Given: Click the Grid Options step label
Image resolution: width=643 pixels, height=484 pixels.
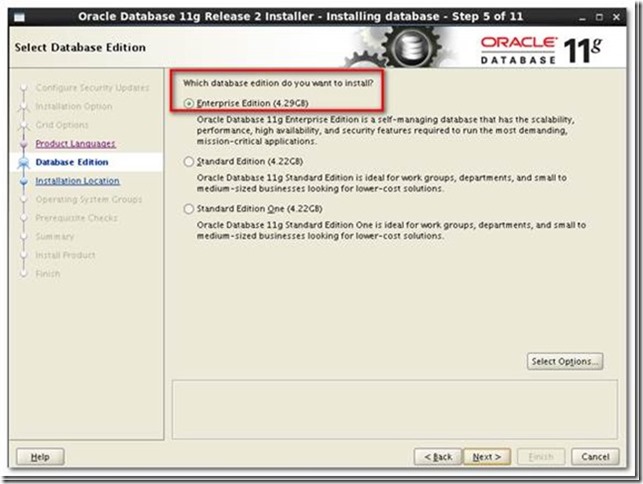Looking at the screenshot, I should click(62, 125).
